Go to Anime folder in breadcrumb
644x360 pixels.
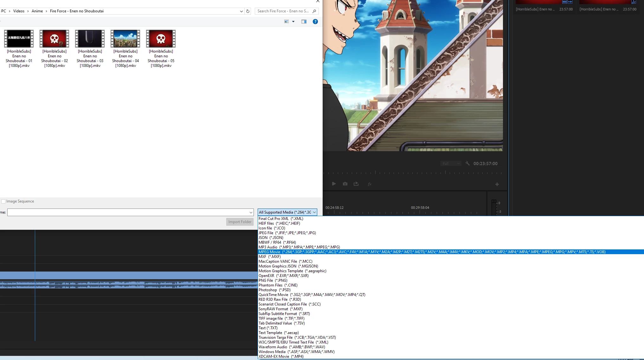point(37,11)
